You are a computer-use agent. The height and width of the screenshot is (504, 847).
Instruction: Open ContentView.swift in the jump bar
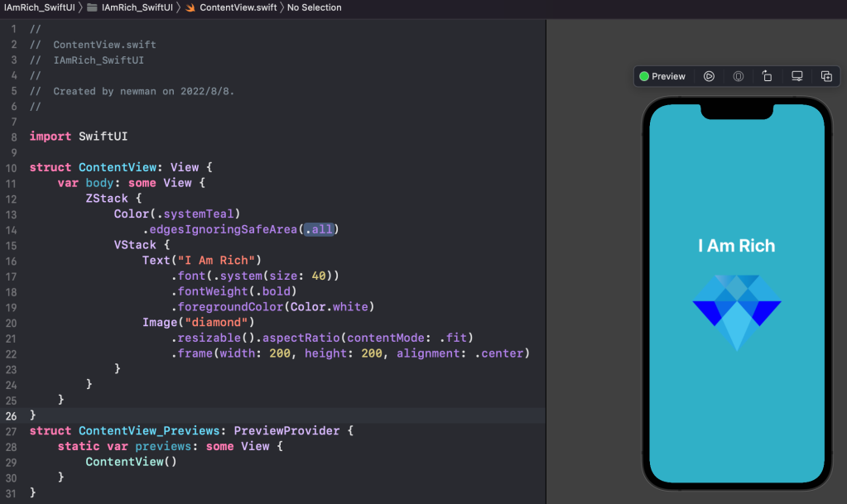238,7
